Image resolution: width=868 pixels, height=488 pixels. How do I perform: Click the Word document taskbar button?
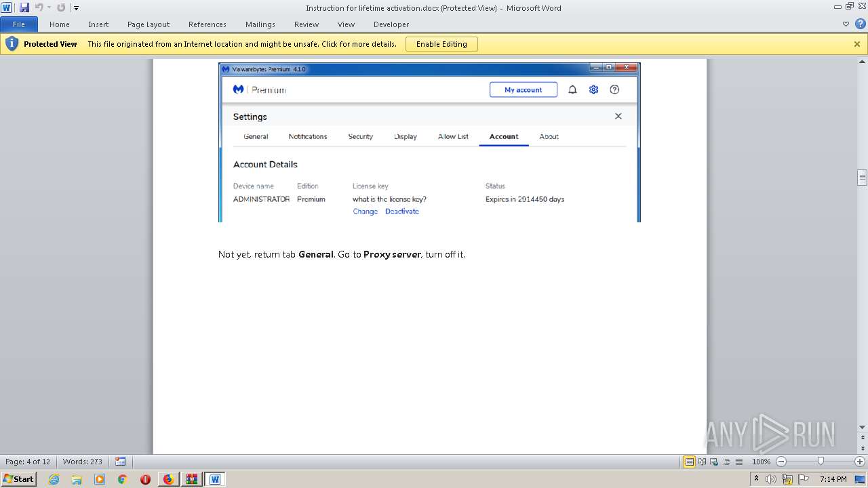click(215, 479)
